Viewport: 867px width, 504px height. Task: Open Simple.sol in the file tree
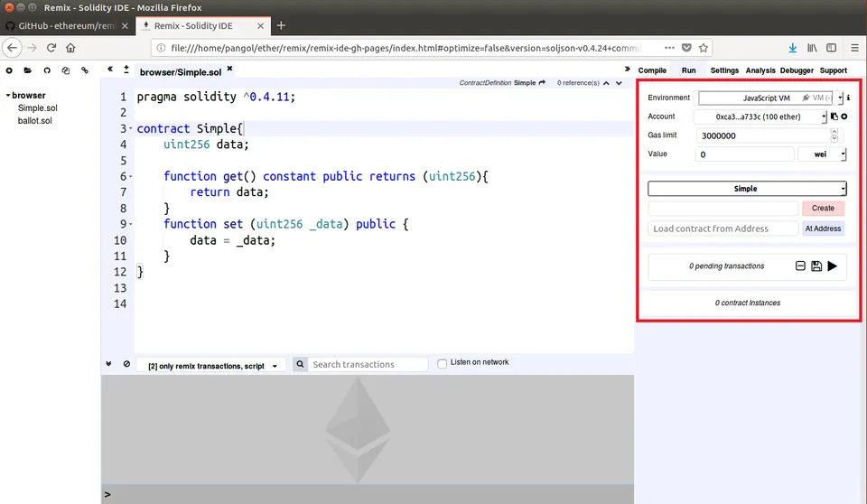click(38, 107)
